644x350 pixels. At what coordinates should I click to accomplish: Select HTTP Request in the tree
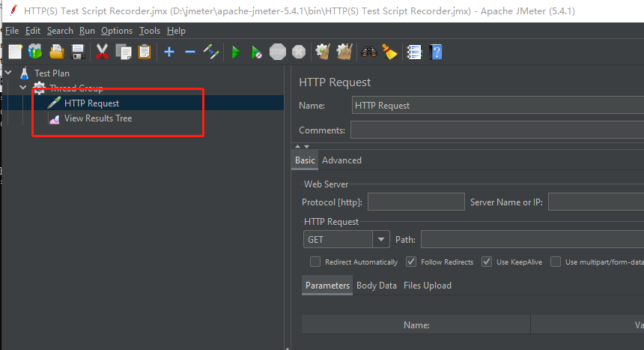pyautogui.click(x=91, y=103)
